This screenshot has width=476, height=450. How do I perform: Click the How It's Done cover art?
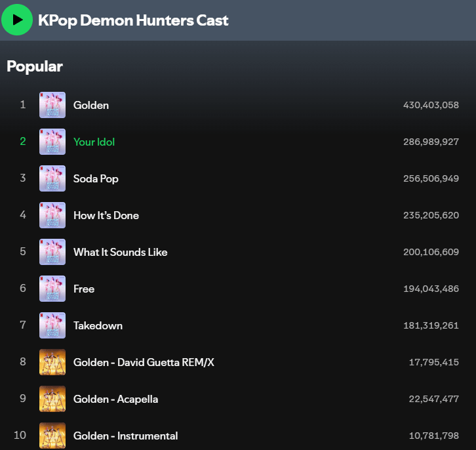click(x=52, y=215)
